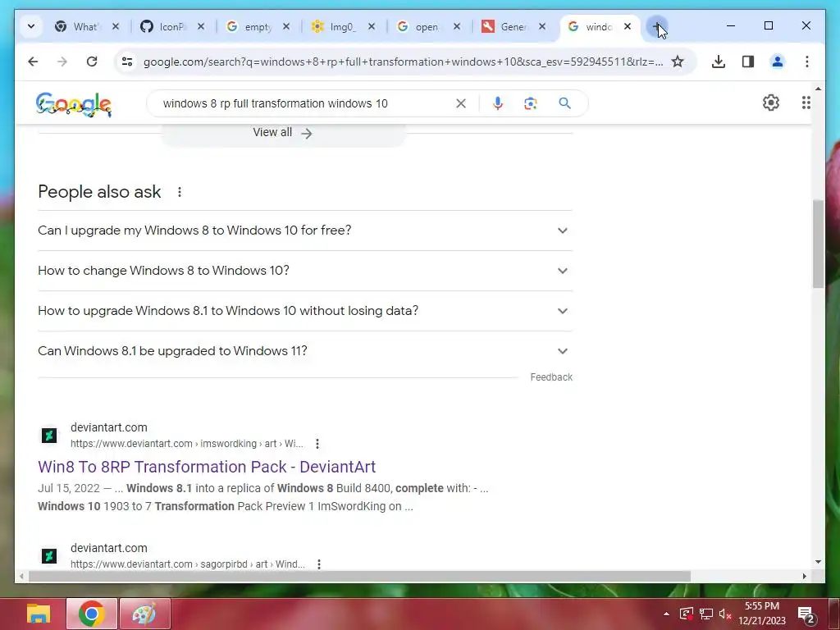Close the active "windo" tab

[x=628, y=26]
